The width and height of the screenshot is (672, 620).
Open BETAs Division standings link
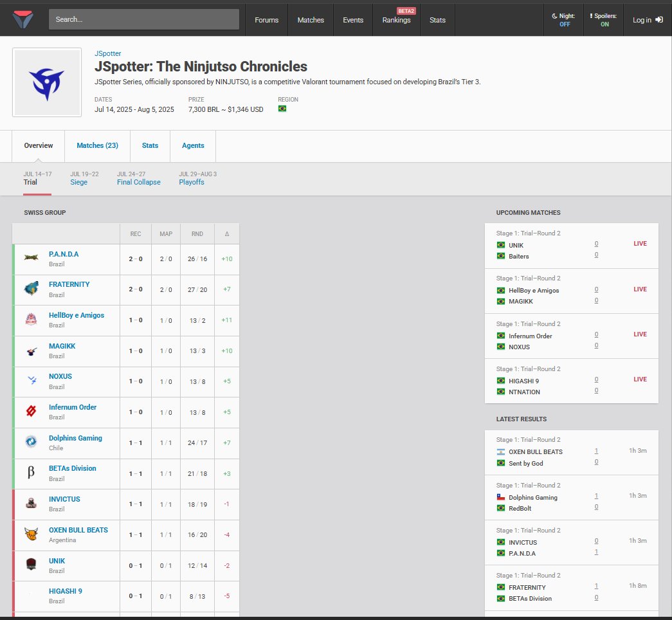(x=73, y=469)
